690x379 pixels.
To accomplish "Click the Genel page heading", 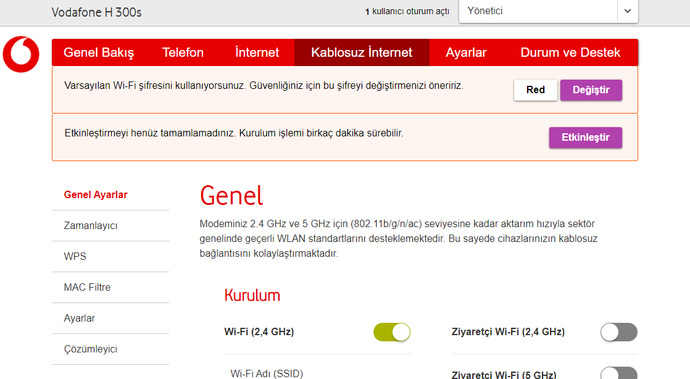I will pyautogui.click(x=231, y=195).
